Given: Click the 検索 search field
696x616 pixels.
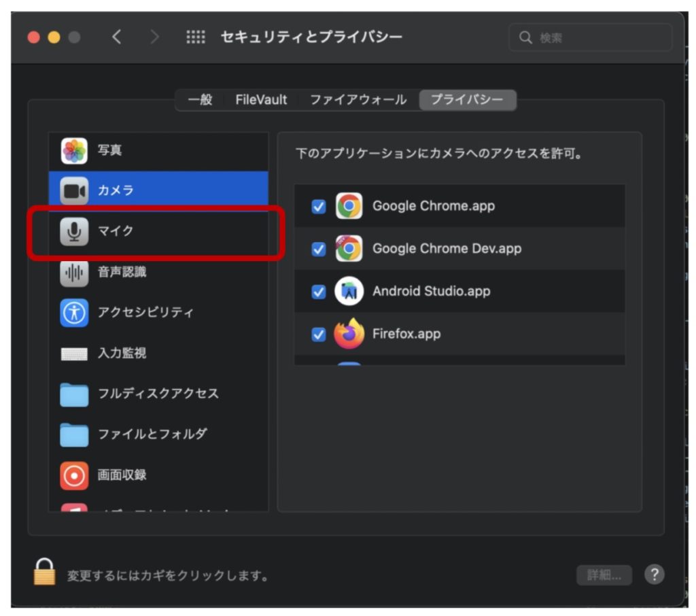Looking at the screenshot, I should point(590,38).
